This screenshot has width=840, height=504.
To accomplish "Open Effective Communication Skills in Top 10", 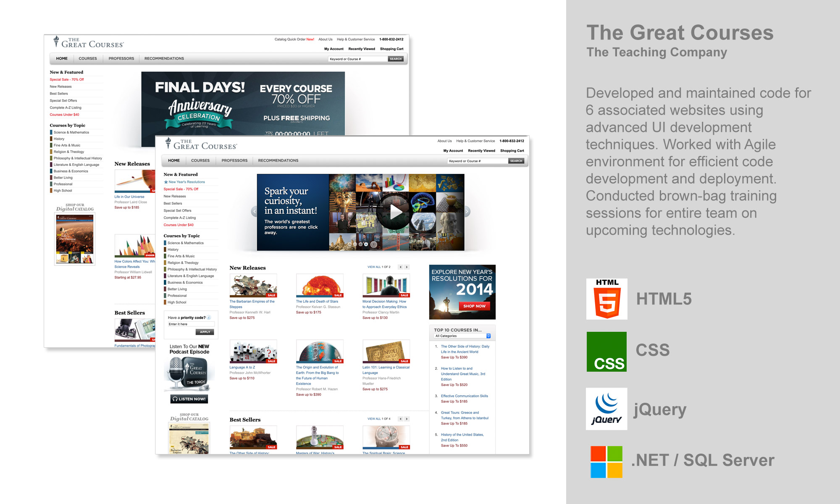I will click(x=464, y=396).
